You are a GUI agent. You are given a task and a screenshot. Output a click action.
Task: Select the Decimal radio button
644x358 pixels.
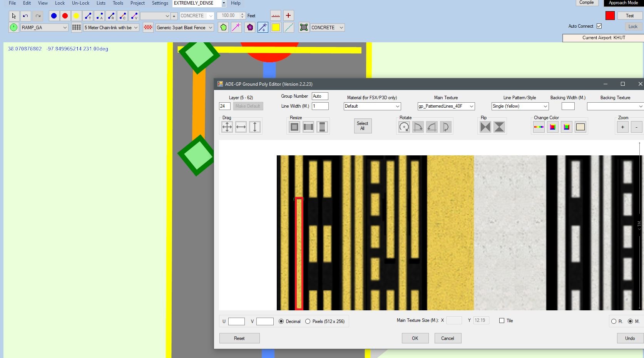click(281, 321)
